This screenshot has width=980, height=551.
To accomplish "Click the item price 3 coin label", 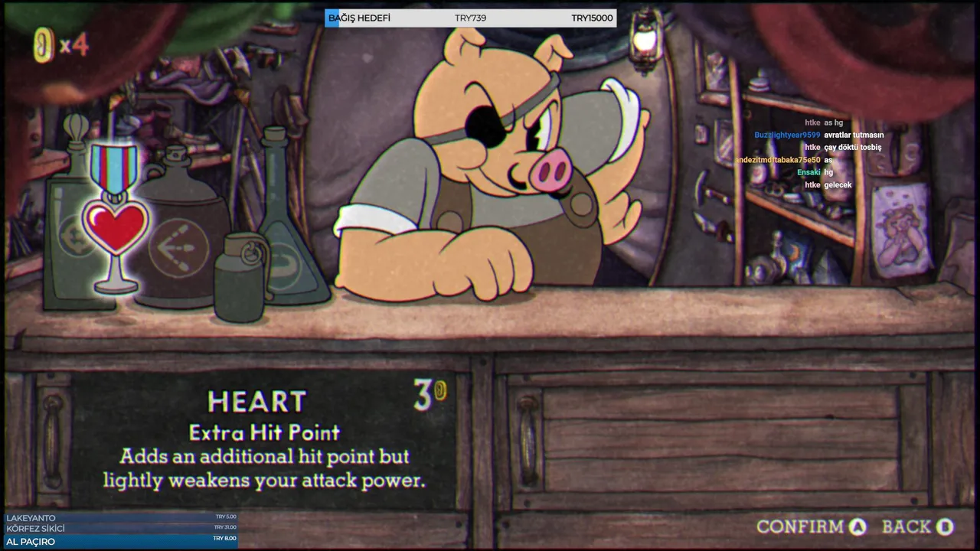I will 430,395.
